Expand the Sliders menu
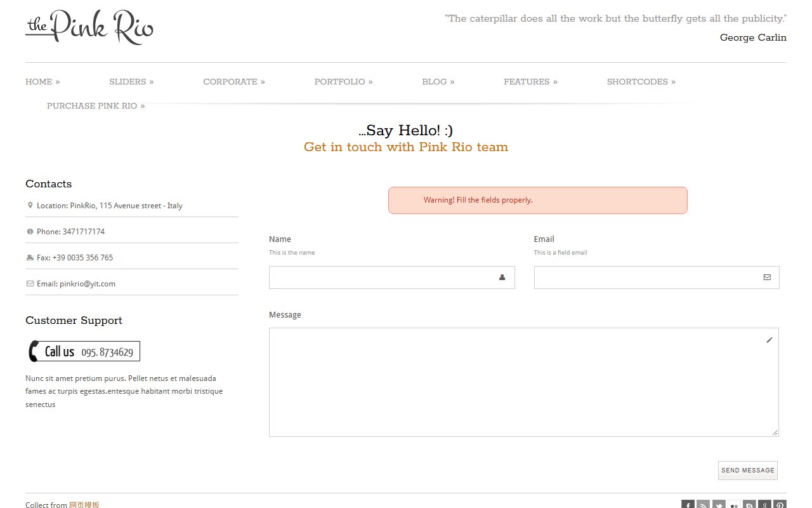Viewport: 812px width, 508px height. [131, 82]
